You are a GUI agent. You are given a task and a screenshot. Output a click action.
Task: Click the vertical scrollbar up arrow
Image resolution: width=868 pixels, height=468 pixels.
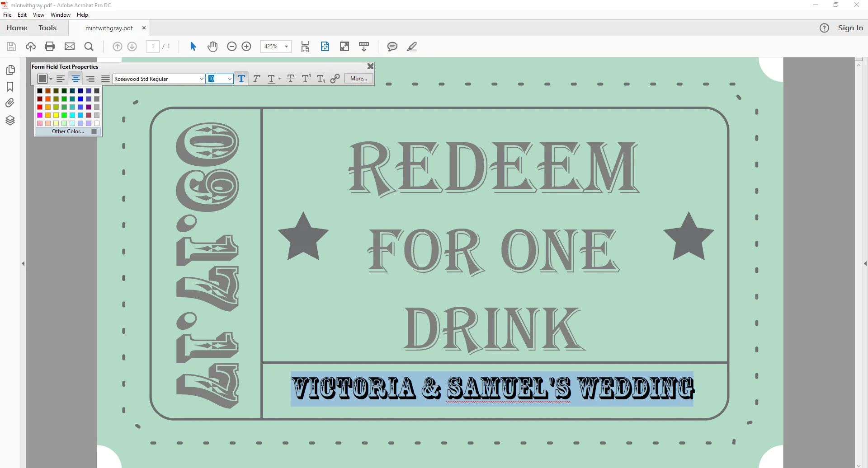point(859,65)
